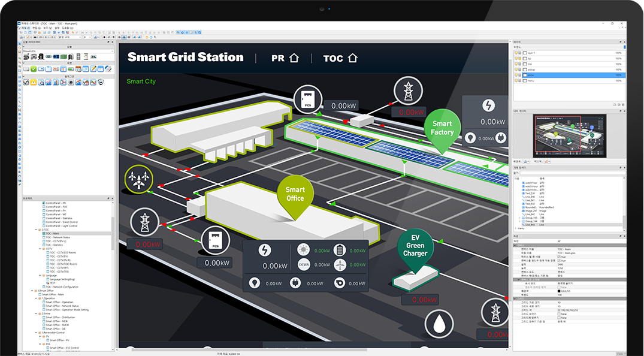The width and height of the screenshot is (644, 356).
Task: Click the small wind turbine icon right of DEWA
Action: click(340, 265)
